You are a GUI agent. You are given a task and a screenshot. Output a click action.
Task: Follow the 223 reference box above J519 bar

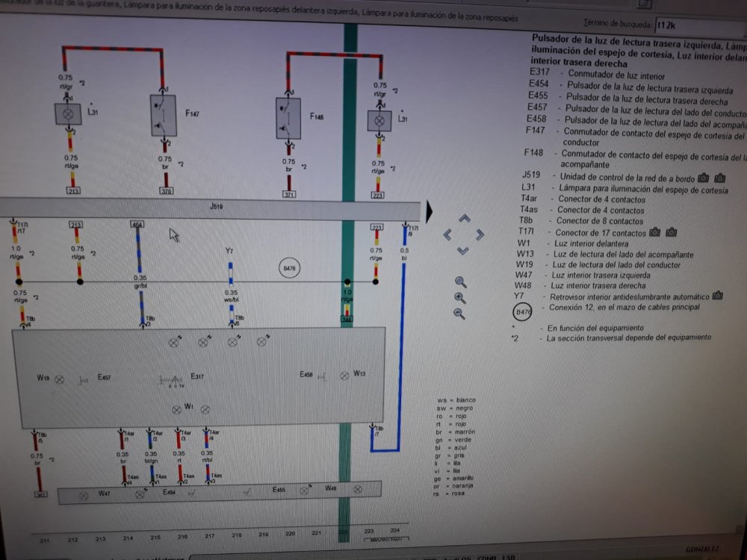[x=377, y=195]
